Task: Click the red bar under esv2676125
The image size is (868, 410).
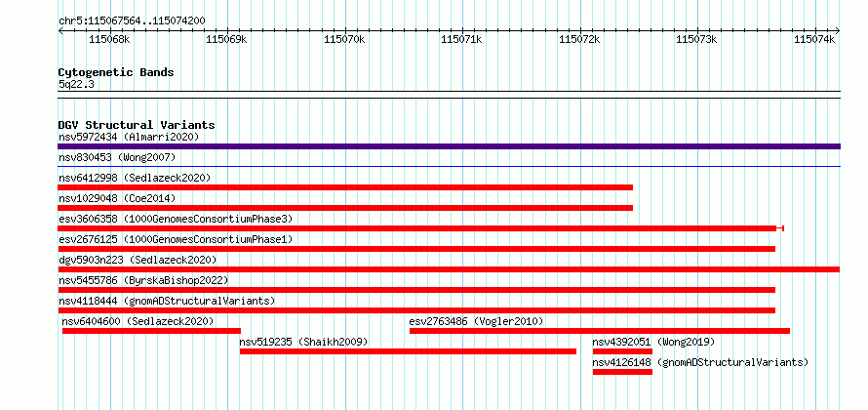Action: pyautogui.click(x=416, y=249)
